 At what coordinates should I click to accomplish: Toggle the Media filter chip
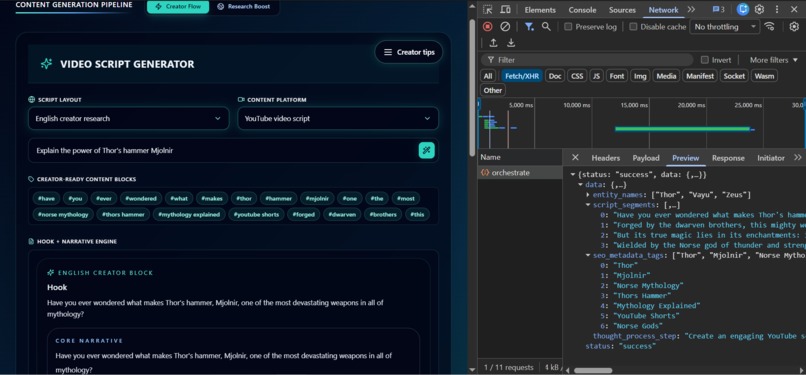coord(666,76)
